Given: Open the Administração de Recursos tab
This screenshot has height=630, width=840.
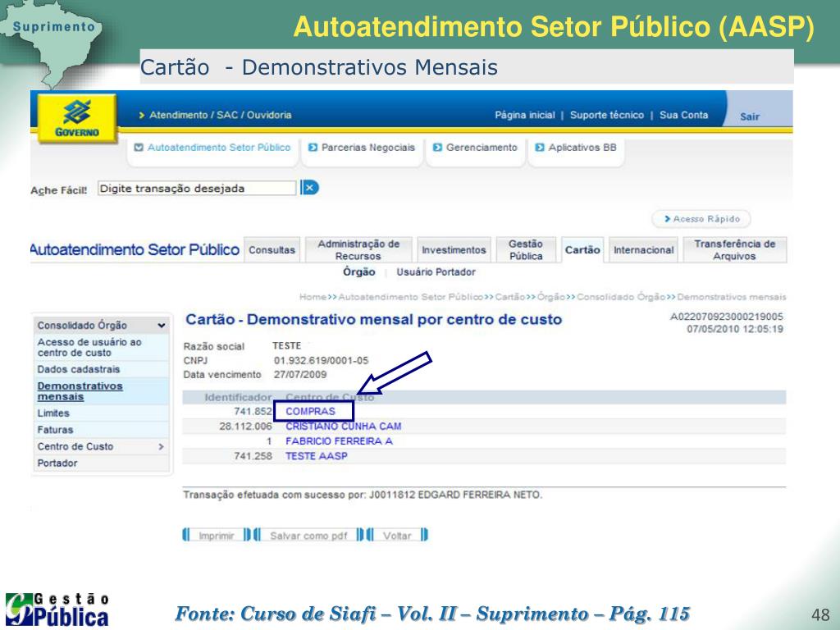Looking at the screenshot, I should click(358, 250).
